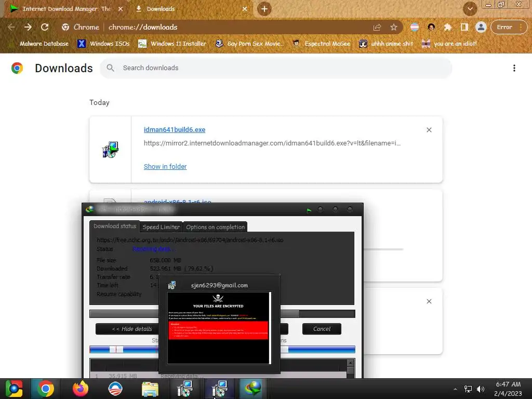Switch to the second highlighted installer taskbar window
The image size is (532, 399).
[x=219, y=389]
